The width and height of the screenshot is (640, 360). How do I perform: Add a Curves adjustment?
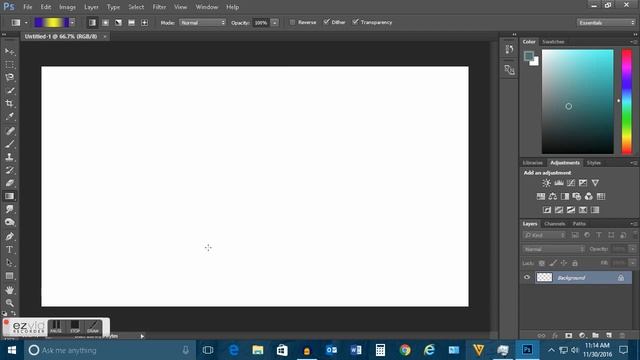click(571, 183)
